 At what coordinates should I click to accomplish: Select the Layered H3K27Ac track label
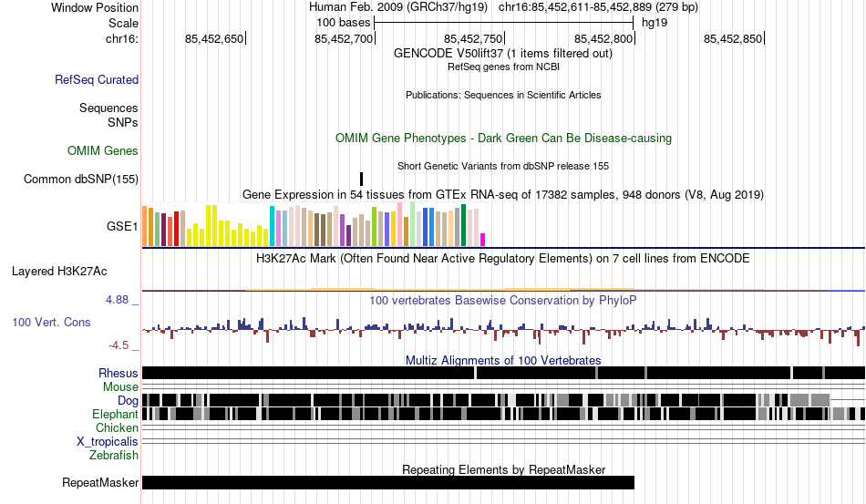[59, 271]
